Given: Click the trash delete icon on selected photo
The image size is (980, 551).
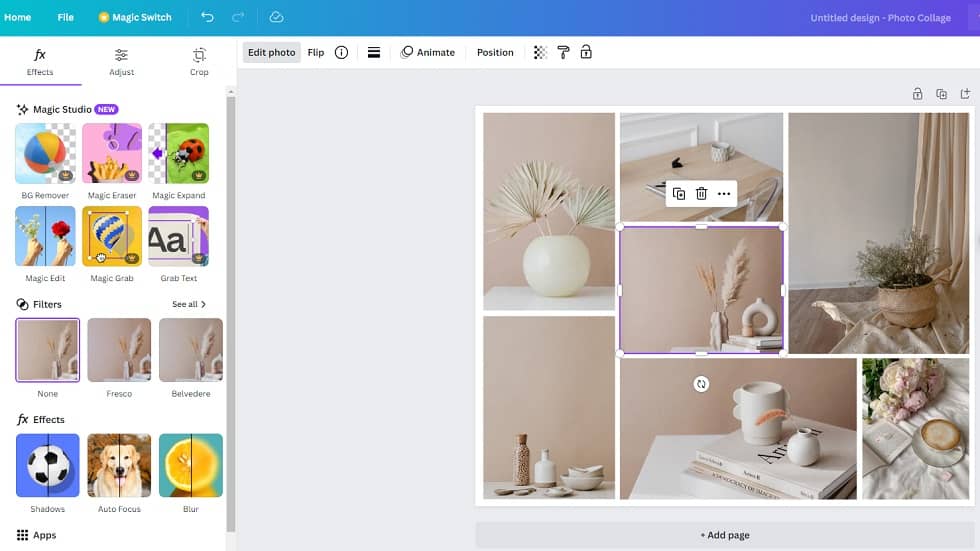Looking at the screenshot, I should (701, 194).
